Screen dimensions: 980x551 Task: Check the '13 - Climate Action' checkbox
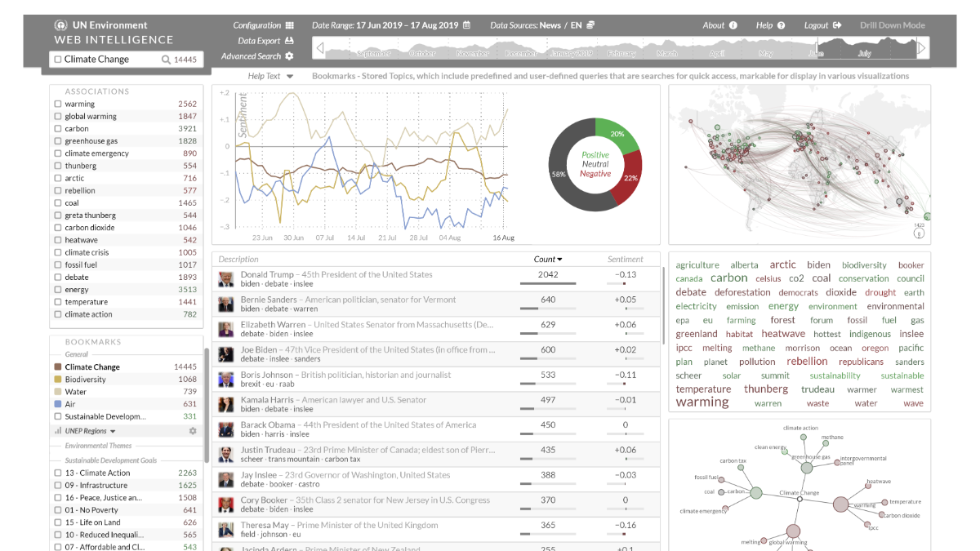point(57,473)
